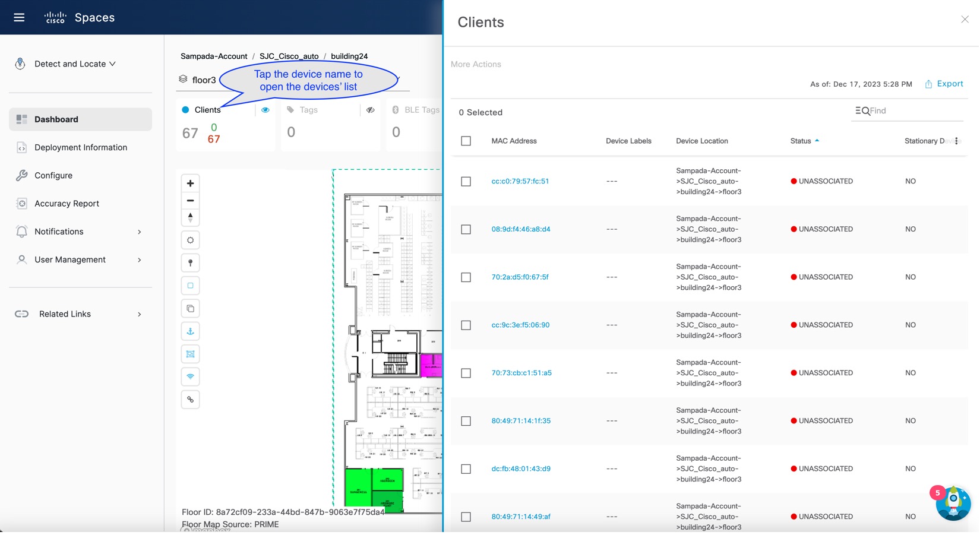This screenshot has height=535, width=980.
Task: Click the floor layers stack icon
Action: [183, 79]
